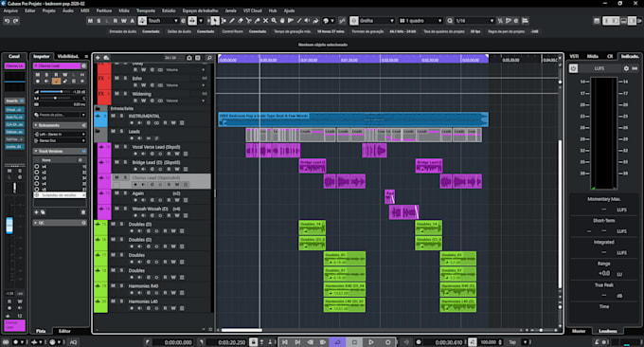Adjust the inspector volume slider
644x347 pixels.
[55, 92]
